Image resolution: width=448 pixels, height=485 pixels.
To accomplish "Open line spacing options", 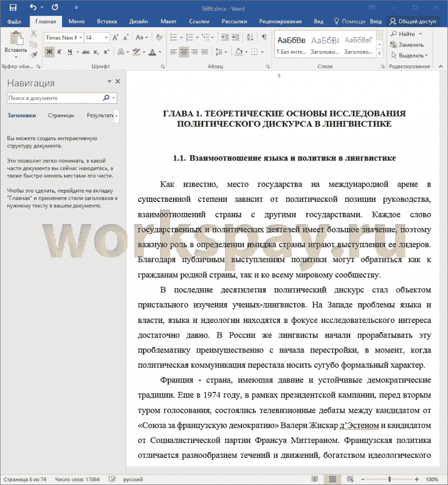I will (221, 52).
